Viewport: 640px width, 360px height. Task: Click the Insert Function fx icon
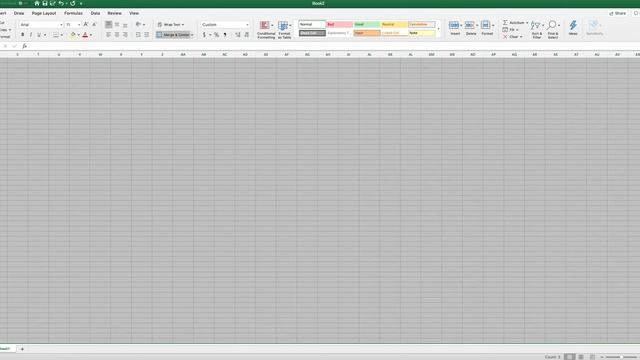pos(24,46)
